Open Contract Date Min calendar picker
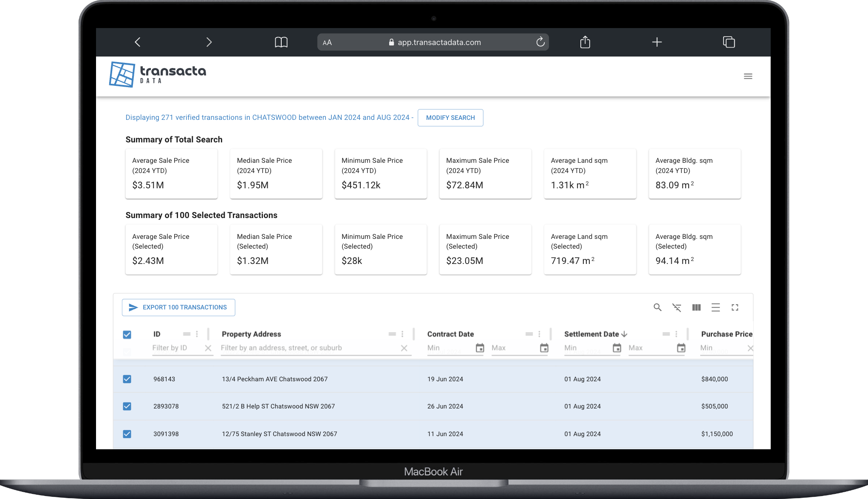 tap(480, 348)
